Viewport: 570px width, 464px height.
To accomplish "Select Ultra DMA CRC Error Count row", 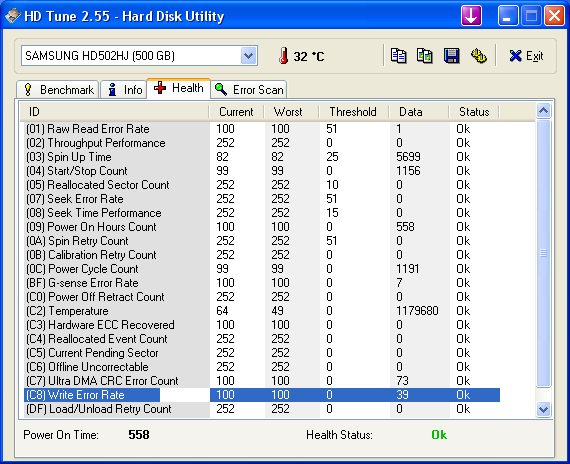I will (262, 381).
